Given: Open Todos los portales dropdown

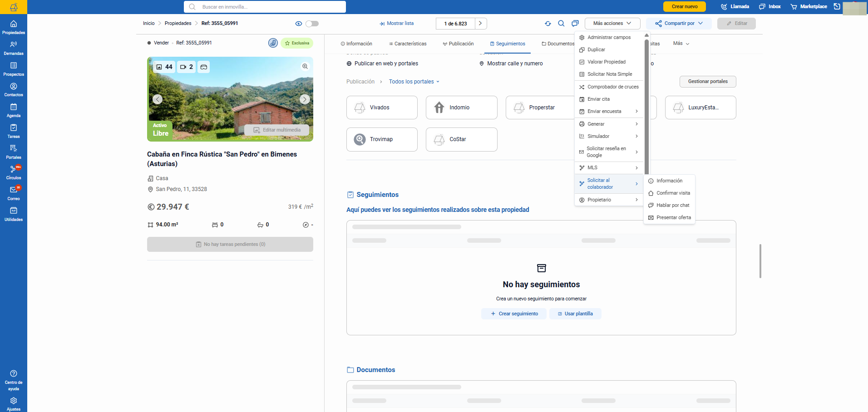Looking at the screenshot, I should (414, 82).
